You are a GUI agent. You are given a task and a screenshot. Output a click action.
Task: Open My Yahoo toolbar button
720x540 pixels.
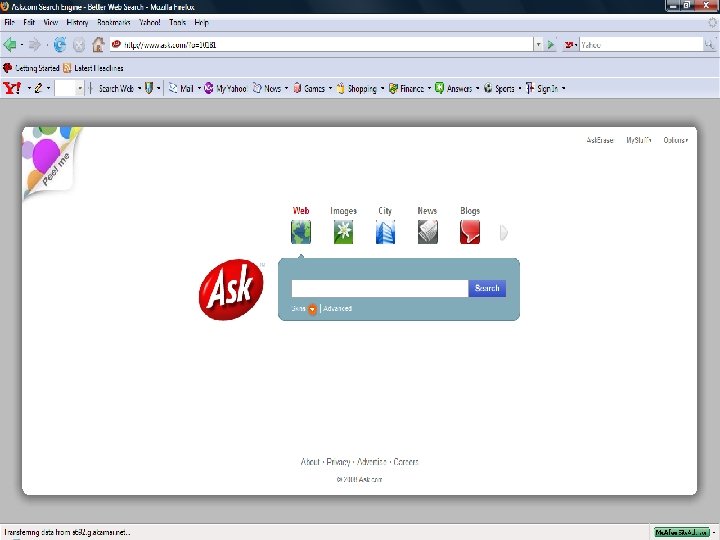pyautogui.click(x=225, y=88)
